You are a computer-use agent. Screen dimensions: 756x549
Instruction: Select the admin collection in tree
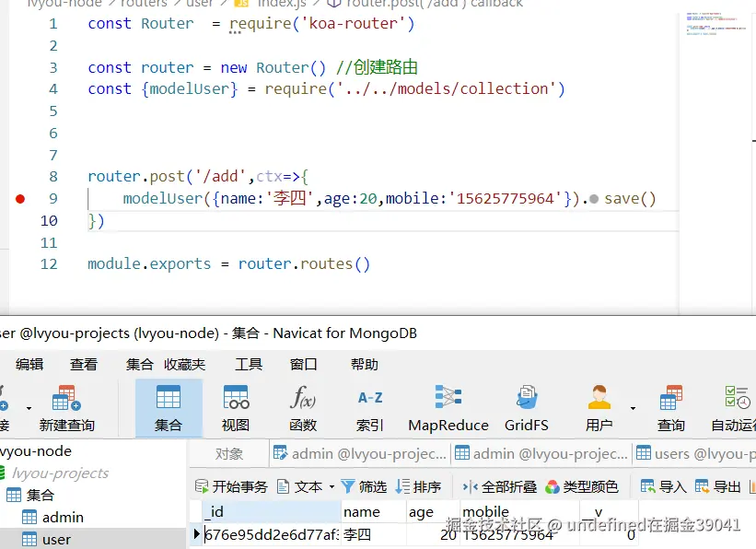pos(63,517)
